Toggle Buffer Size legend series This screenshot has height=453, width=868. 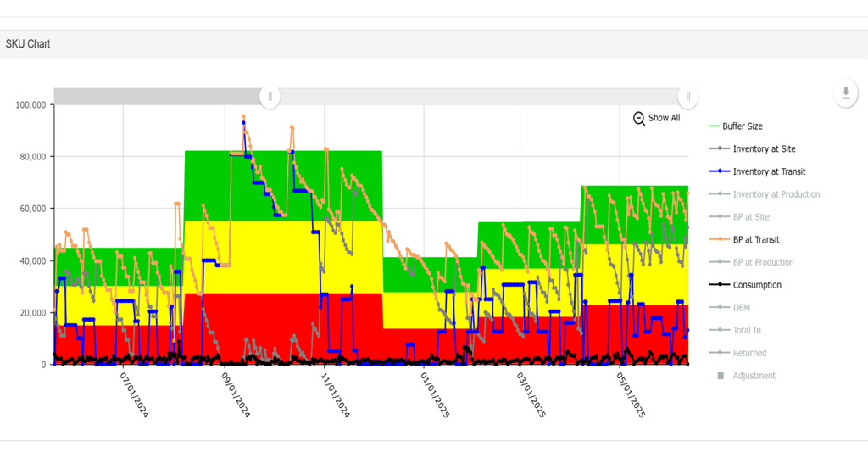click(x=742, y=126)
